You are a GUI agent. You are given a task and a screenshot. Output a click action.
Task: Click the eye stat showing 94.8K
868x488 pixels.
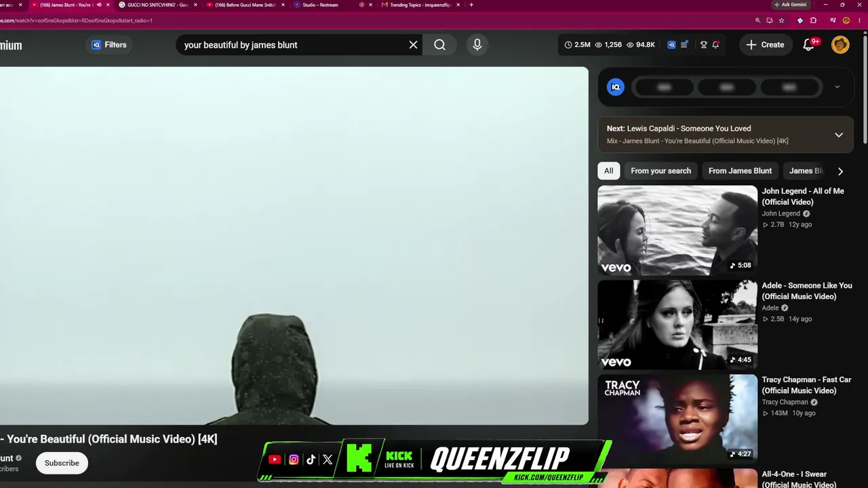tap(641, 45)
